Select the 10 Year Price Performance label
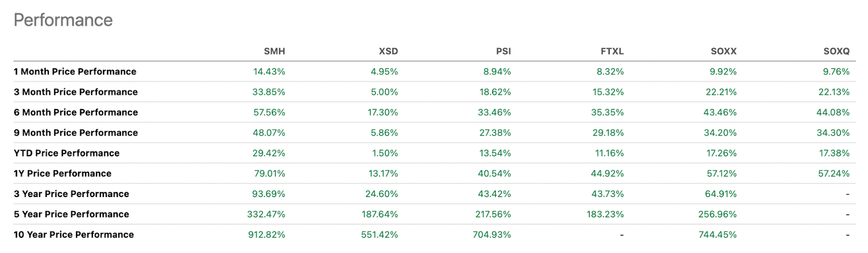The width and height of the screenshot is (868, 253). click(73, 235)
